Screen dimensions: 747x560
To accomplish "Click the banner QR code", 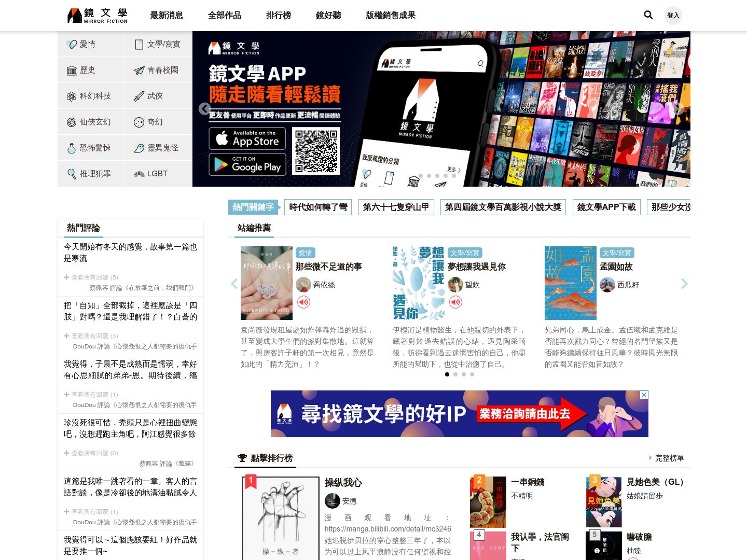I will 316,151.
